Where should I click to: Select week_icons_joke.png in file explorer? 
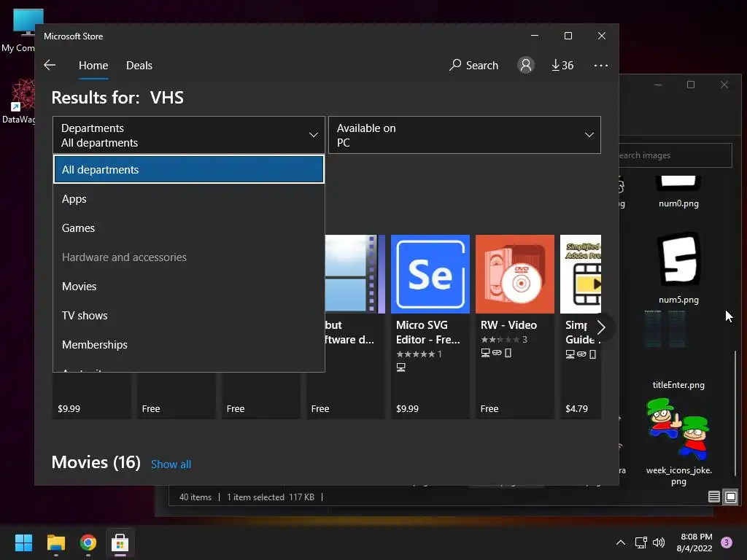tap(678, 442)
